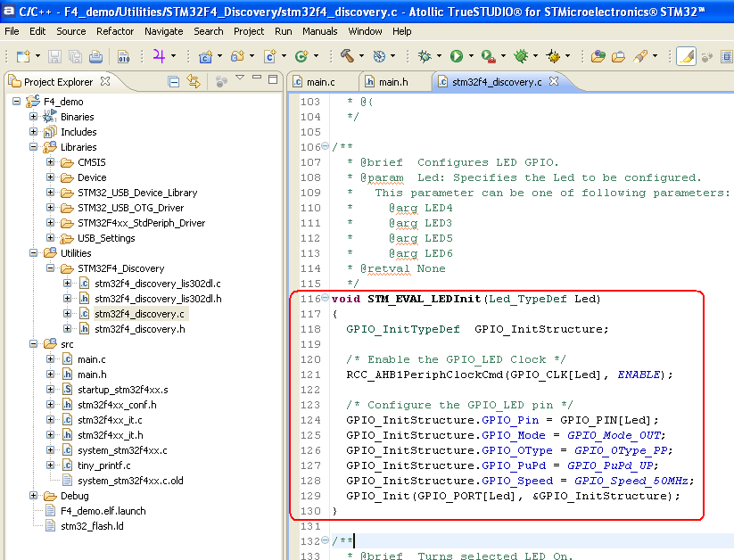Collapse the F4_demo project node
Screen dimensions: 734x560
click(x=16, y=101)
